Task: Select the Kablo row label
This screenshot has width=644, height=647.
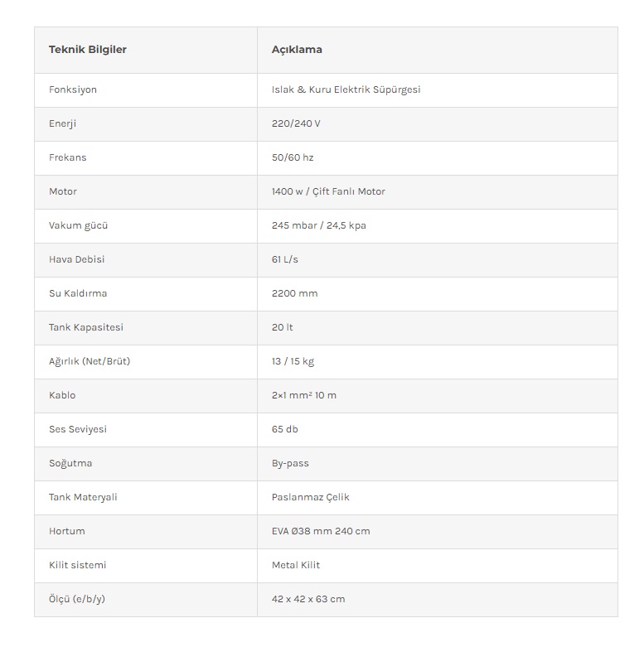Action: pos(62,395)
